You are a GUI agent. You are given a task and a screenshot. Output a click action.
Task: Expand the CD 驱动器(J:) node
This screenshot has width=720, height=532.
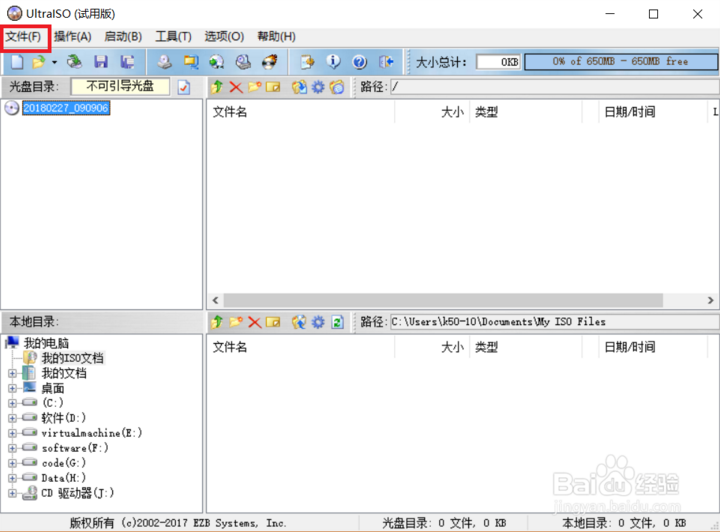(12, 493)
